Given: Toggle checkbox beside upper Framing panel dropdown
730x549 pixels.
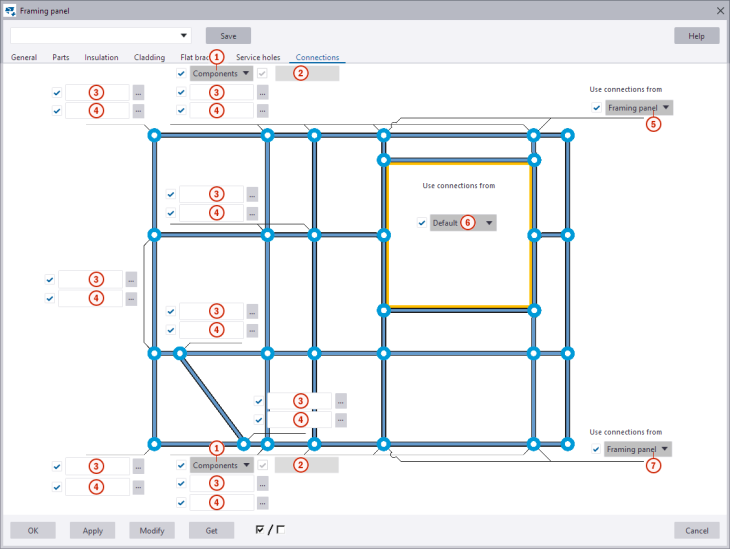Looking at the screenshot, I should pyautogui.click(x=596, y=108).
